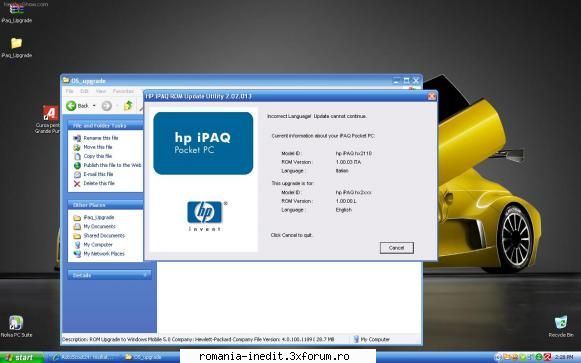Click Delete this file link
The image size is (581, 363).
coord(99,183)
